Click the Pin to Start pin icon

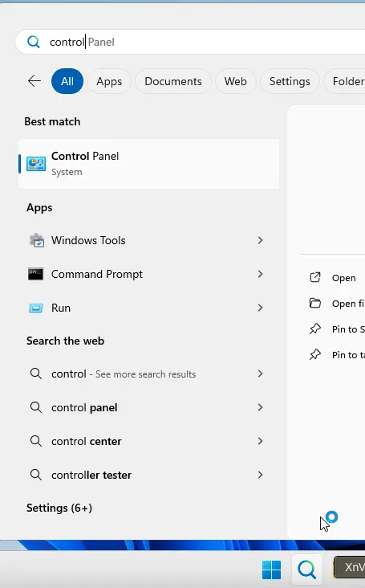click(x=314, y=329)
